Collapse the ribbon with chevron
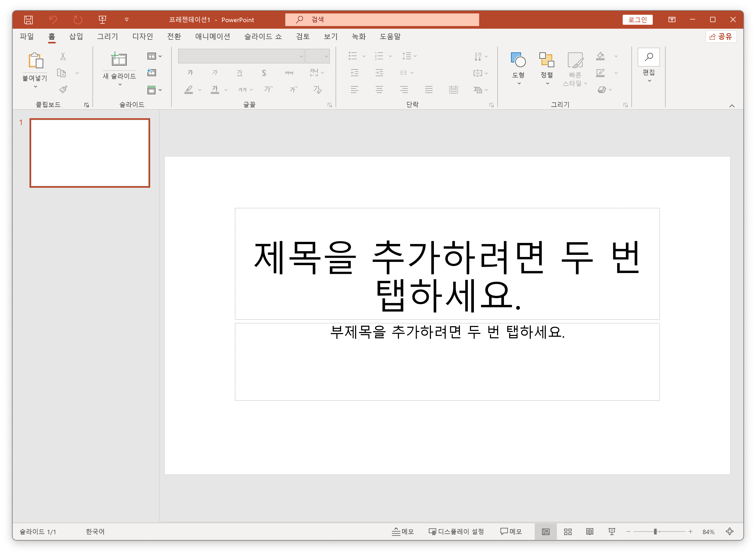 732,106
